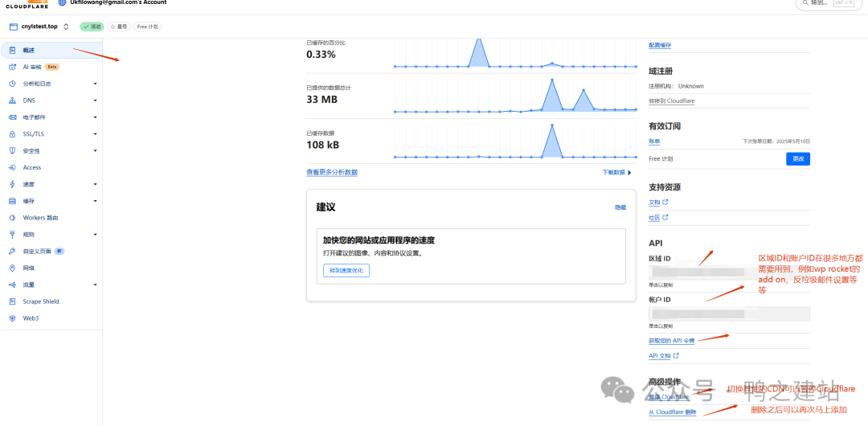The image size is (868, 426).
Task: Click the globe icon beside account name
Action: click(x=62, y=2)
